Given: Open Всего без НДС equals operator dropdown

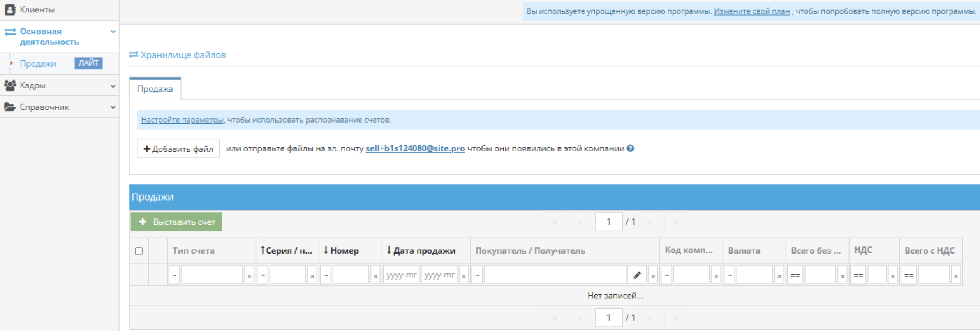Looking at the screenshot, I should click(x=795, y=275).
